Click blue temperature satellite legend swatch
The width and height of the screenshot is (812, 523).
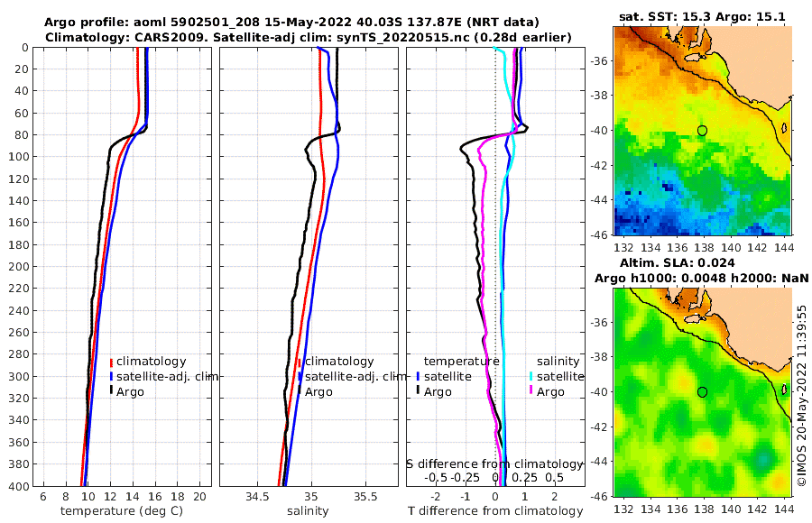[418, 376]
